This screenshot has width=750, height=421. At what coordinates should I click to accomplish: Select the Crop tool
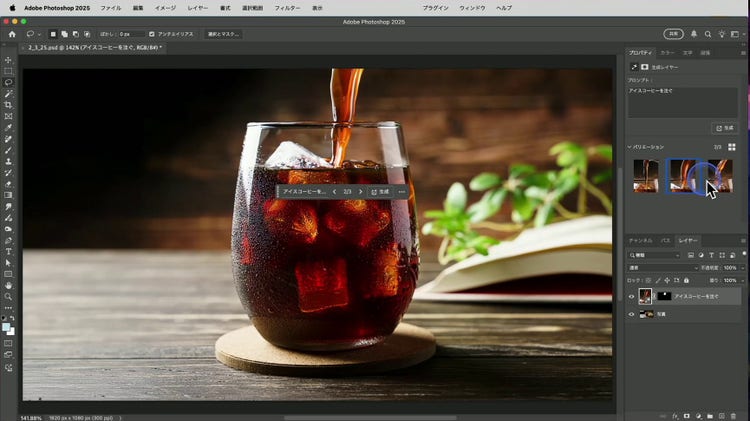point(8,105)
